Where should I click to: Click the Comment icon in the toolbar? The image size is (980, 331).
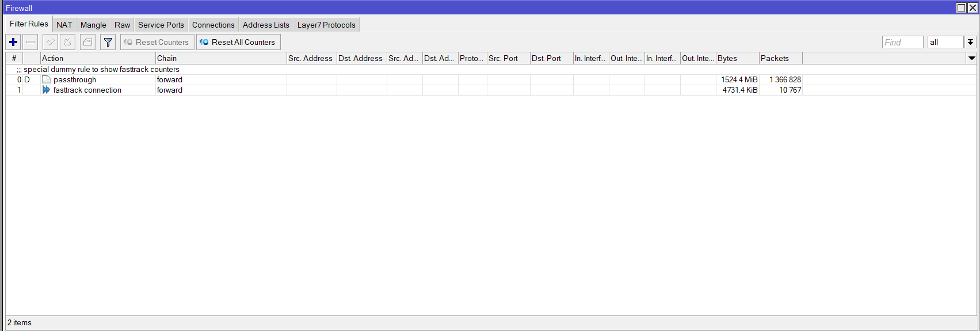(87, 42)
